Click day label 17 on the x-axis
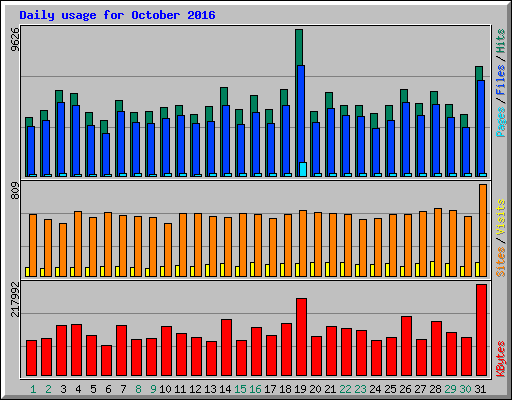512x400 pixels. (270, 389)
